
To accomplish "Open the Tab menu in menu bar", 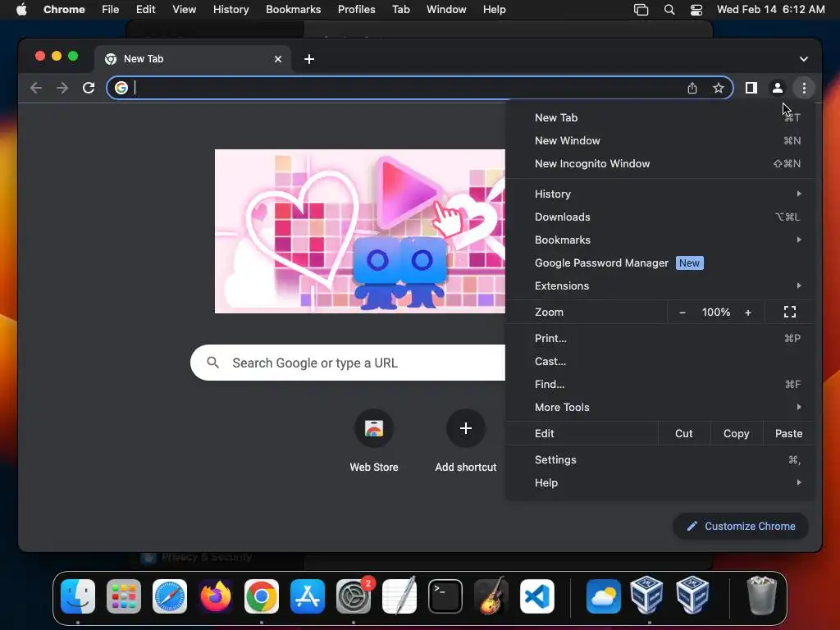I will pyautogui.click(x=400, y=10).
